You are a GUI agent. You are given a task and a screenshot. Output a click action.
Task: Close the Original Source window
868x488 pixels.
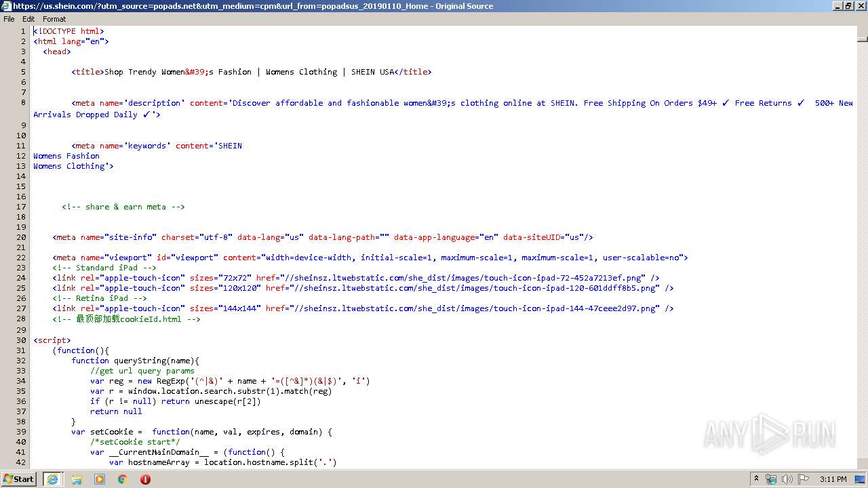[860, 6]
